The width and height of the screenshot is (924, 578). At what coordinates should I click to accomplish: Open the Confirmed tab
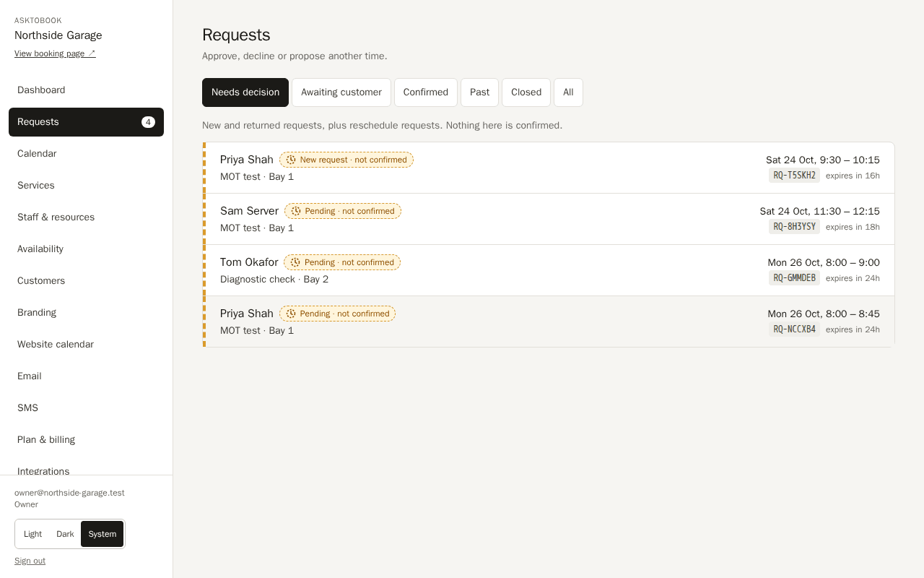[x=426, y=92]
